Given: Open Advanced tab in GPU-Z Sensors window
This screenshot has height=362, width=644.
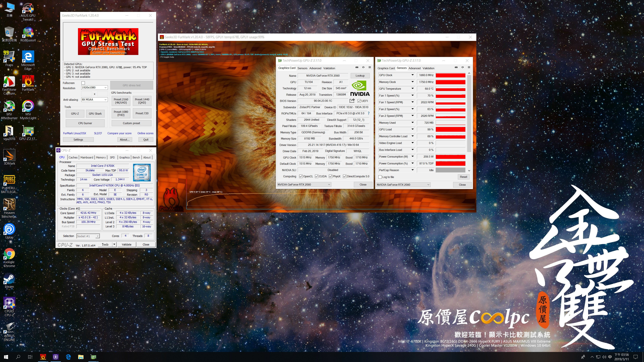Looking at the screenshot, I should pos(415,68).
